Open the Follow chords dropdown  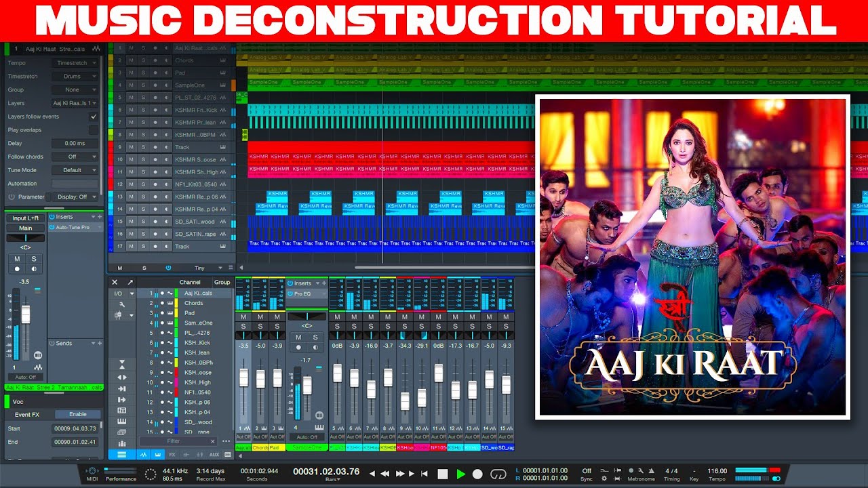point(75,157)
